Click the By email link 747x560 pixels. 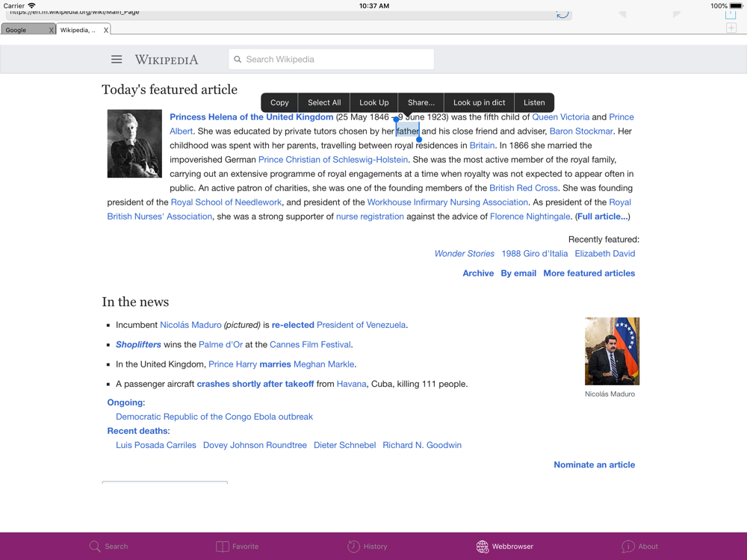click(x=518, y=273)
